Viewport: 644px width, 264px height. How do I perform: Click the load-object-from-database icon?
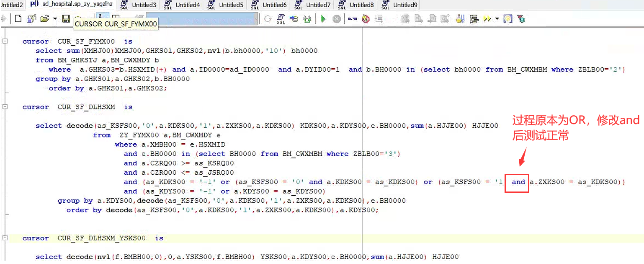point(31,19)
